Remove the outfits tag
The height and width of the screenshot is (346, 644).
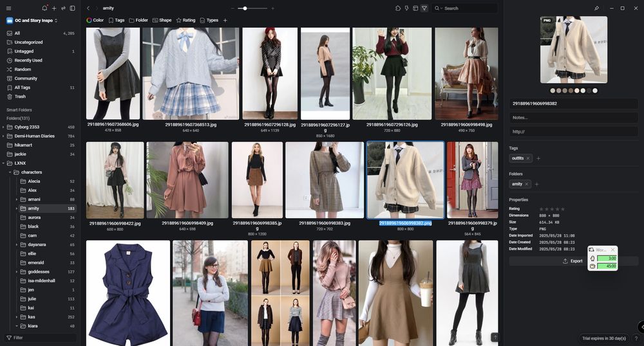tap(528, 158)
